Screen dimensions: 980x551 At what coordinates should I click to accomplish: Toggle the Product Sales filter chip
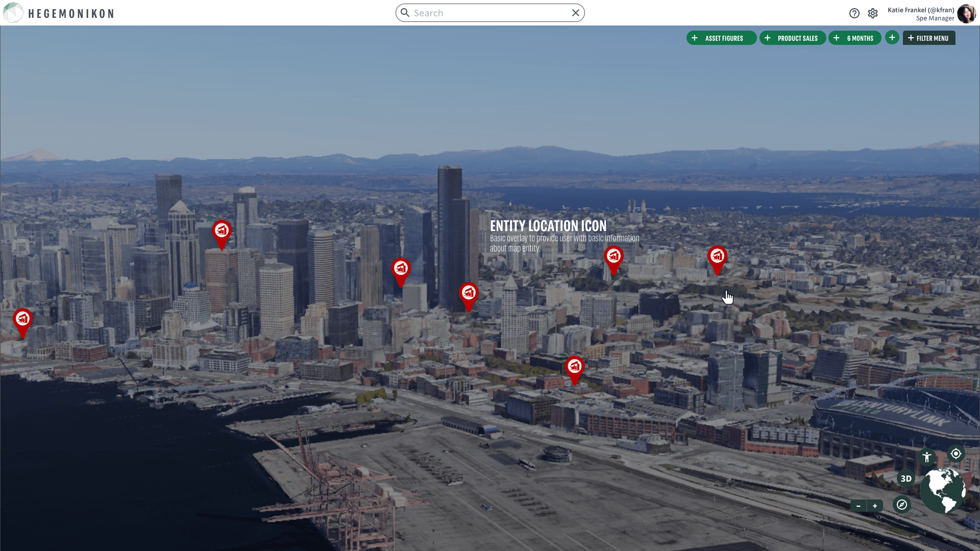[793, 38]
